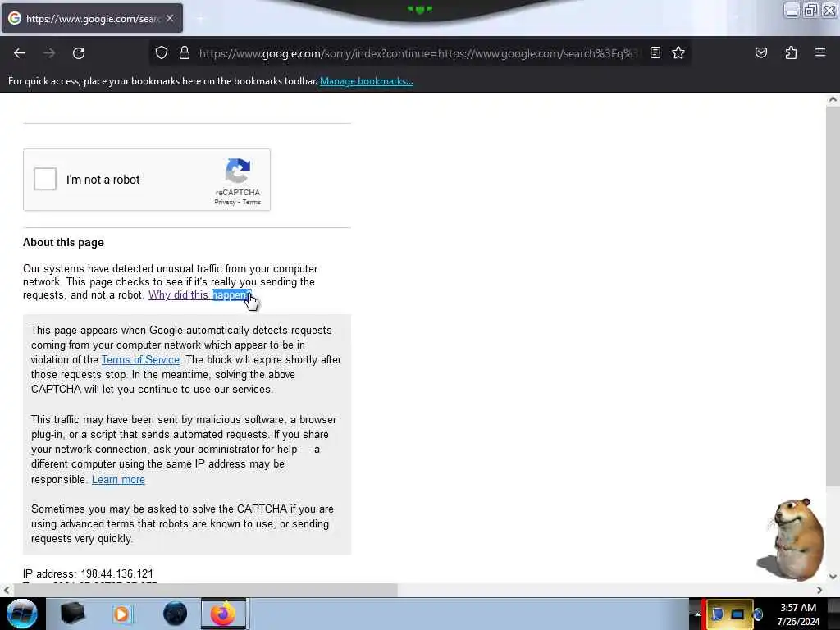Select the google.com/search tab

(92, 18)
